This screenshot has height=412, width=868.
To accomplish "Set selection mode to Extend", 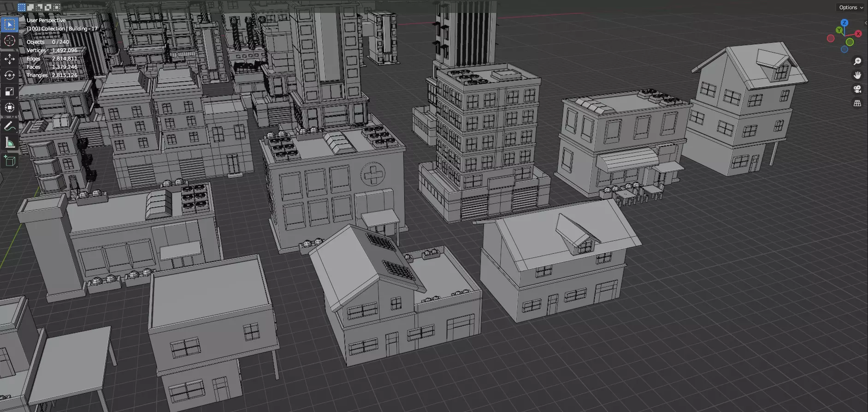I will pos(30,7).
